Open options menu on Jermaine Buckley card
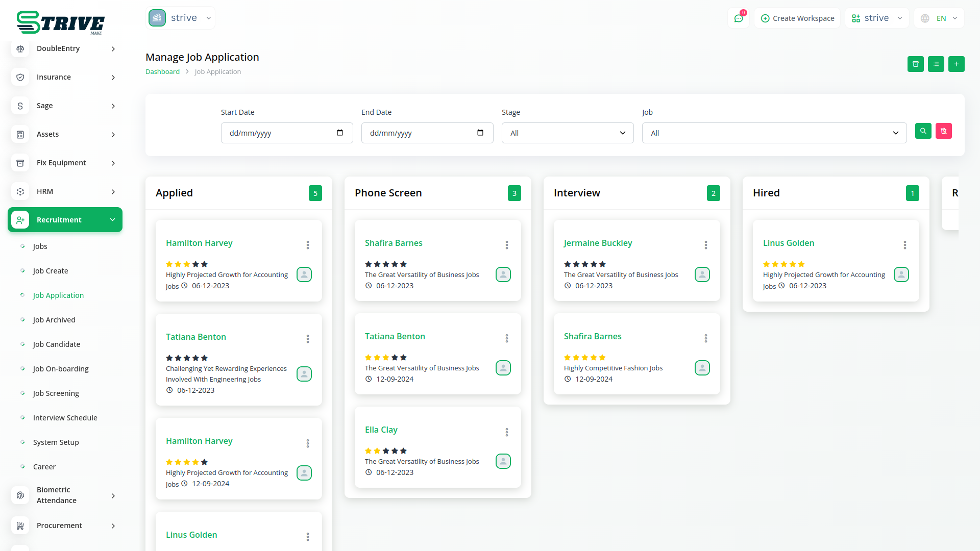Screen dimensions: 980x551 [x=705, y=245]
